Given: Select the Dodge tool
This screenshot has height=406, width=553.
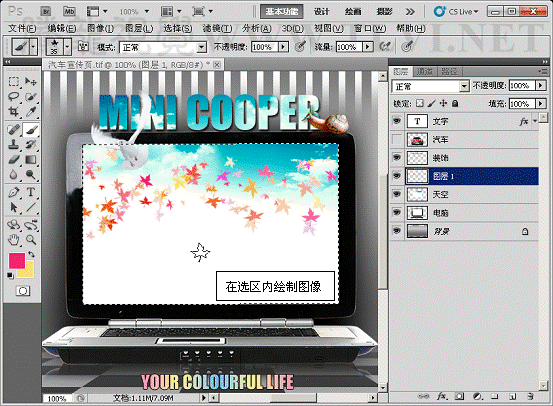Looking at the screenshot, I should click(x=31, y=174).
